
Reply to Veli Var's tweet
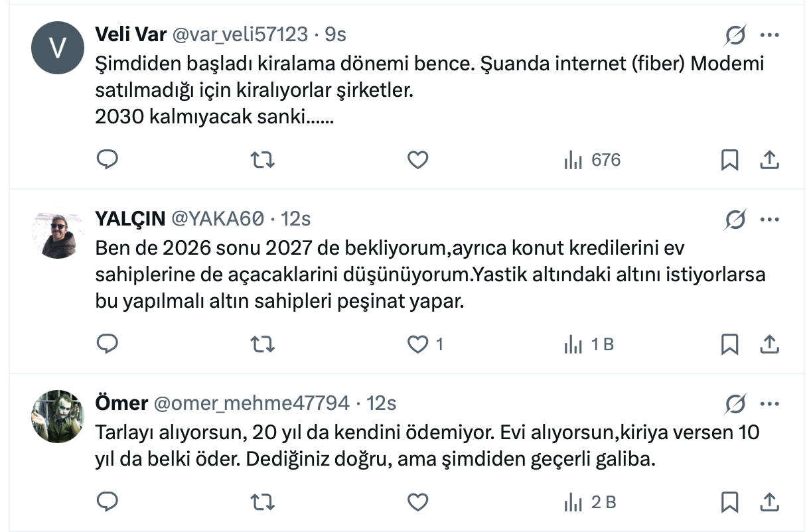click(x=108, y=160)
